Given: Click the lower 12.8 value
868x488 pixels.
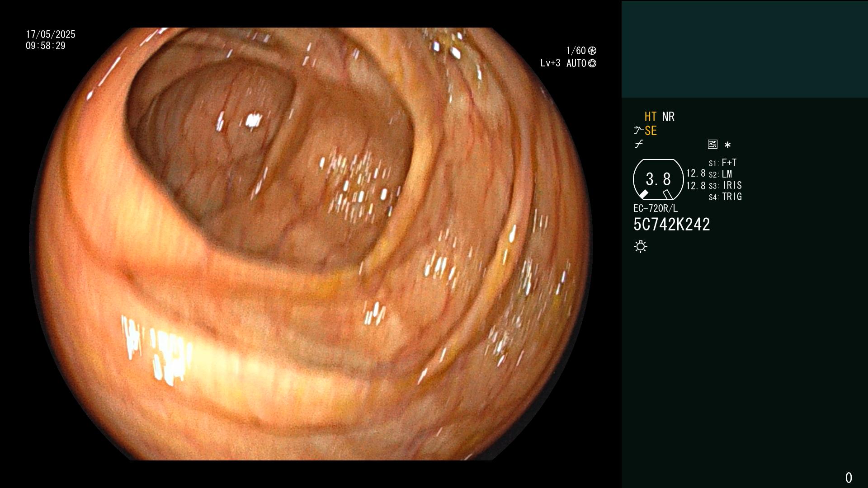Looking at the screenshot, I should (696, 186).
